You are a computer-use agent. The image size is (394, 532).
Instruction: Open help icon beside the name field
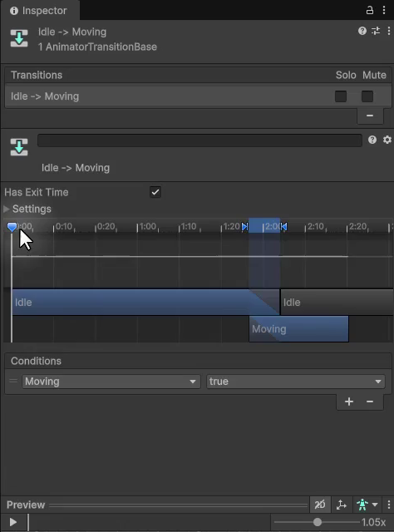pyautogui.click(x=372, y=140)
